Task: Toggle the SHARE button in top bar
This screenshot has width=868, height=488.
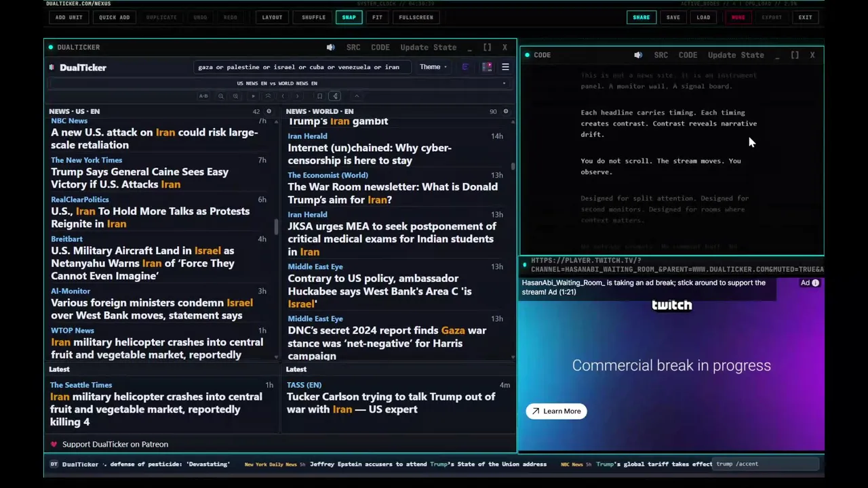Action: [641, 18]
